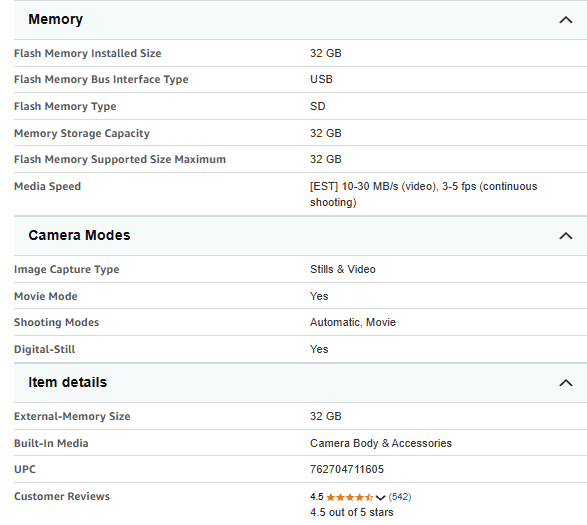Viewport: 587px width, 525px height.
Task: Click the SD value
Action: click(317, 106)
